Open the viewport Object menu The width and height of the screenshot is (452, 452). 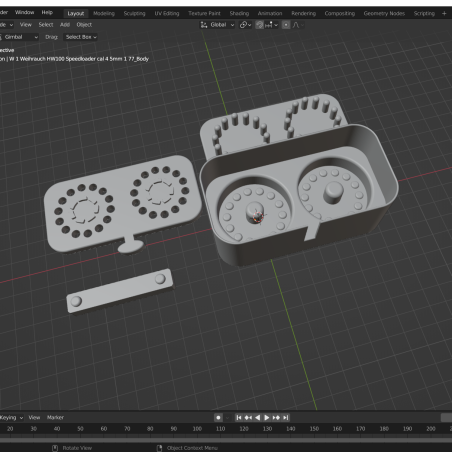[x=84, y=25]
